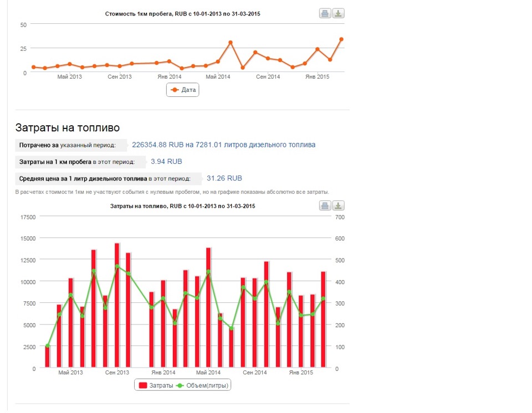
Task: Click the bottom chart title Затраты на топливо, RUB
Action: pyautogui.click(x=182, y=206)
